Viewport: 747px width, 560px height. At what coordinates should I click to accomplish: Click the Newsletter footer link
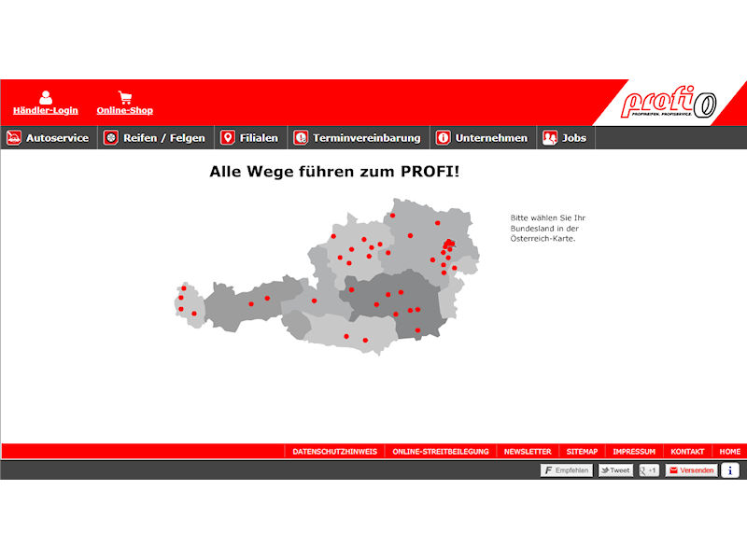tap(528, 452)
